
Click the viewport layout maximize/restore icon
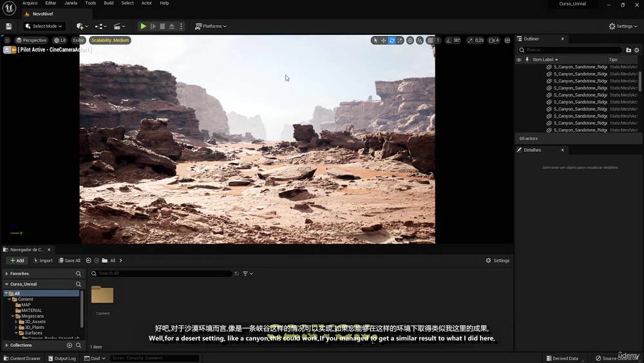click(507, 40)
